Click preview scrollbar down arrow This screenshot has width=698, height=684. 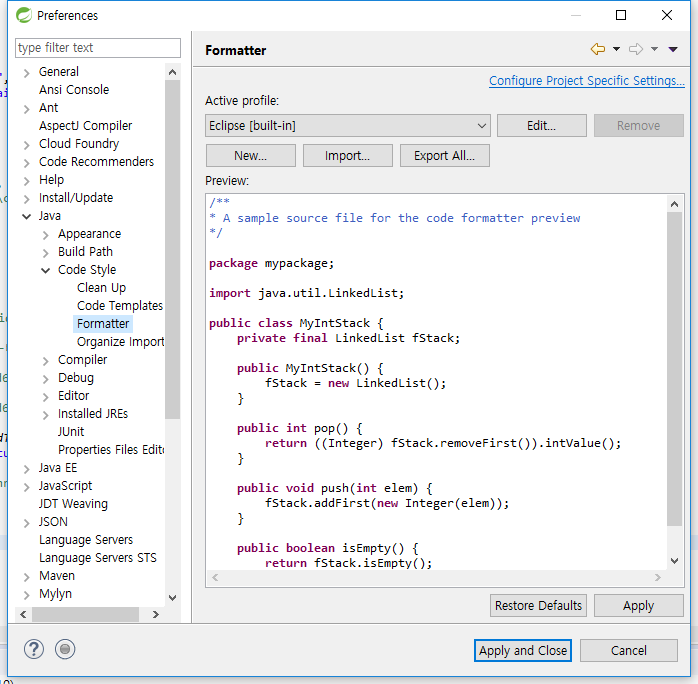point(674,561)
